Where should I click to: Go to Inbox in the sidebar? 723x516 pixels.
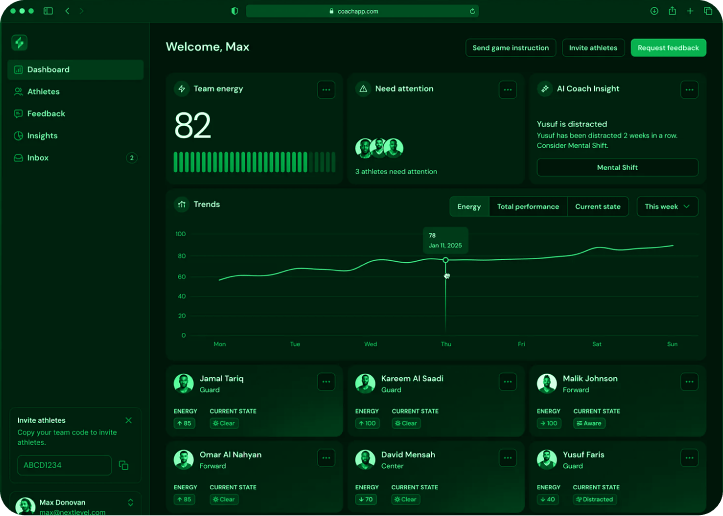coord(37,158)
